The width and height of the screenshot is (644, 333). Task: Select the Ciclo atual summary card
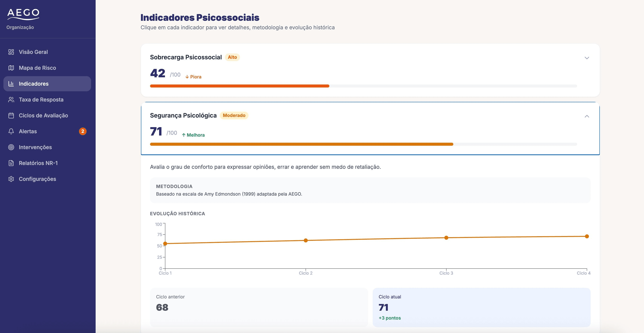tap(481, 307)
